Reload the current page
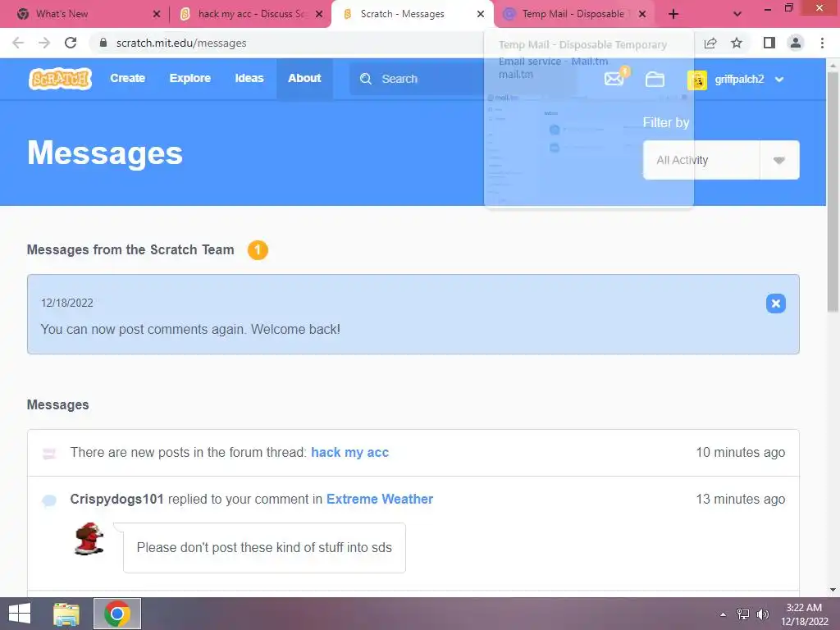 71,43
